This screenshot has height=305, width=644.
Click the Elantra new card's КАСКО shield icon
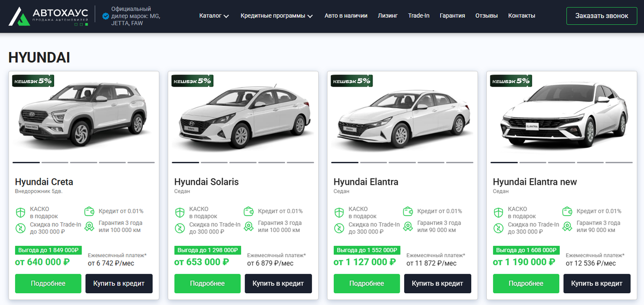(x=499, y=213)
